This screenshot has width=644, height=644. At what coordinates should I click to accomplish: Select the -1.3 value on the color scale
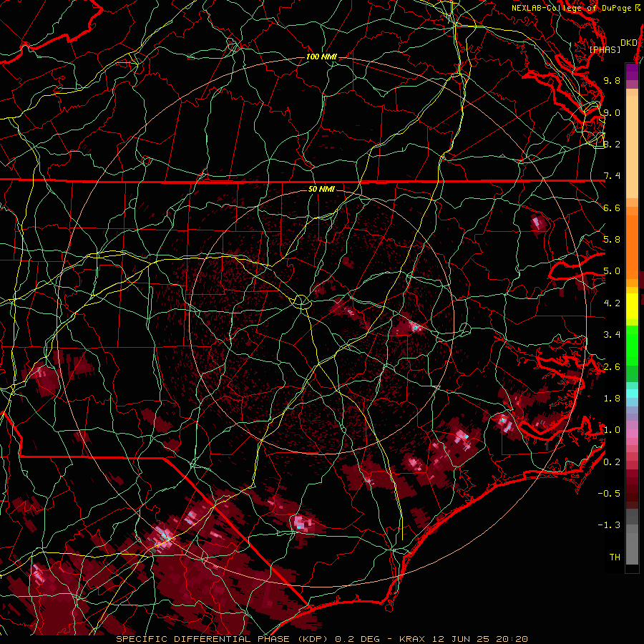point(609,525)
